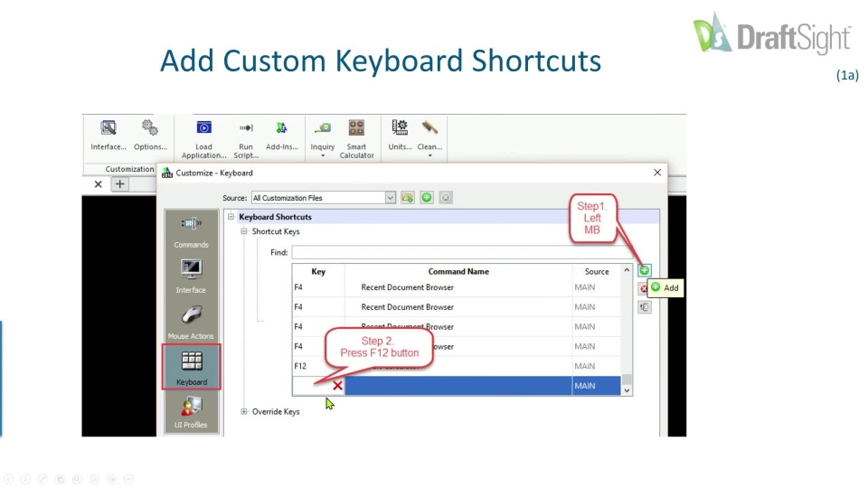Expand the Override Keys branch
Viewport: 868px width, 488px height.
point(243,412)
